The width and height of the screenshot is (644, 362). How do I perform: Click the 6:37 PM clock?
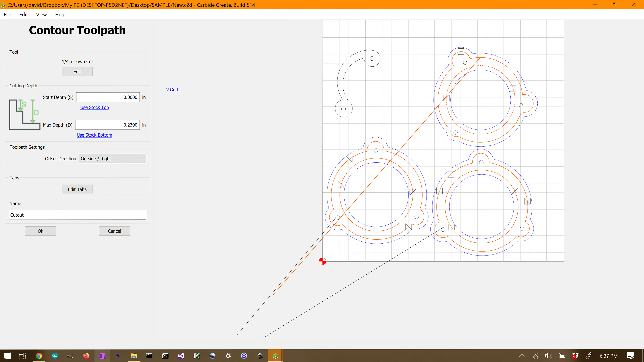pos(608,356)
